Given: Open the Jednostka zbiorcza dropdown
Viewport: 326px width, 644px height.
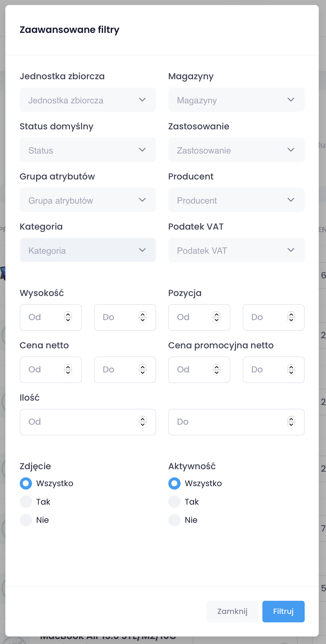Looking at the screenshot, I should tap(88, 100).
